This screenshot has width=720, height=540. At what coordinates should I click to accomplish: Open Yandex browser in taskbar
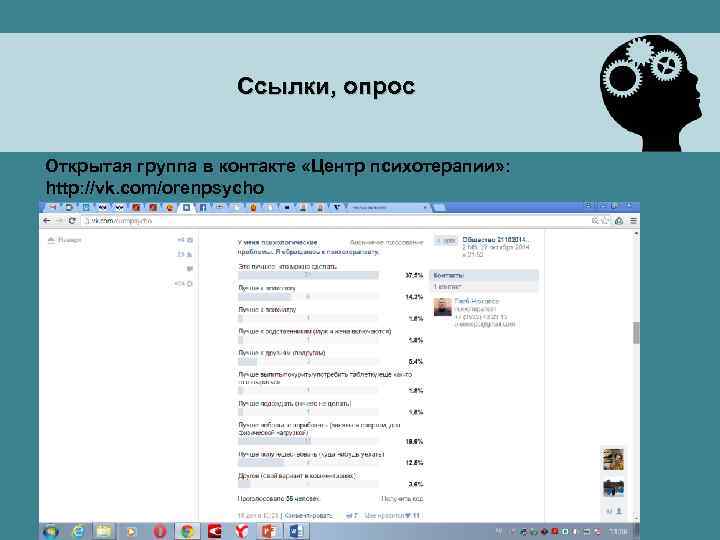point(242,531)
